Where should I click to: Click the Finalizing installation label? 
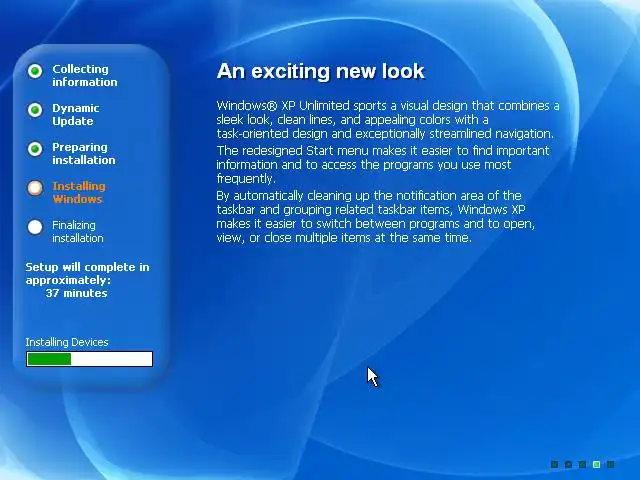click(78, 231)
